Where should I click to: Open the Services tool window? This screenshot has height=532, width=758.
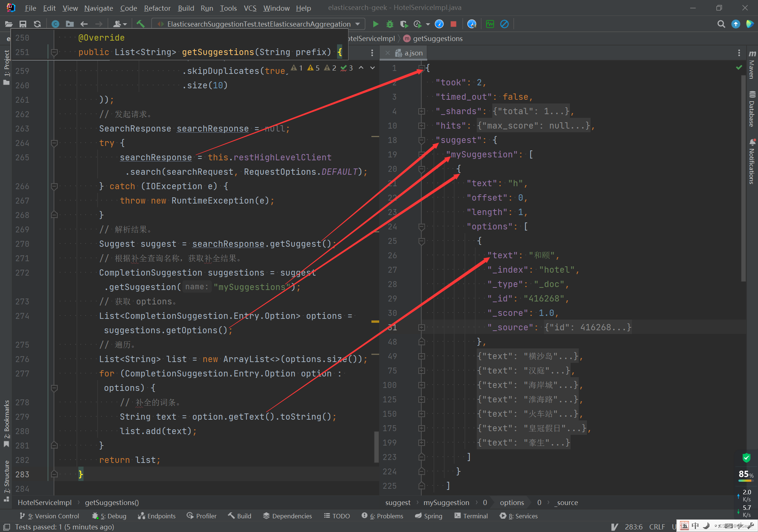click(519, 516)
